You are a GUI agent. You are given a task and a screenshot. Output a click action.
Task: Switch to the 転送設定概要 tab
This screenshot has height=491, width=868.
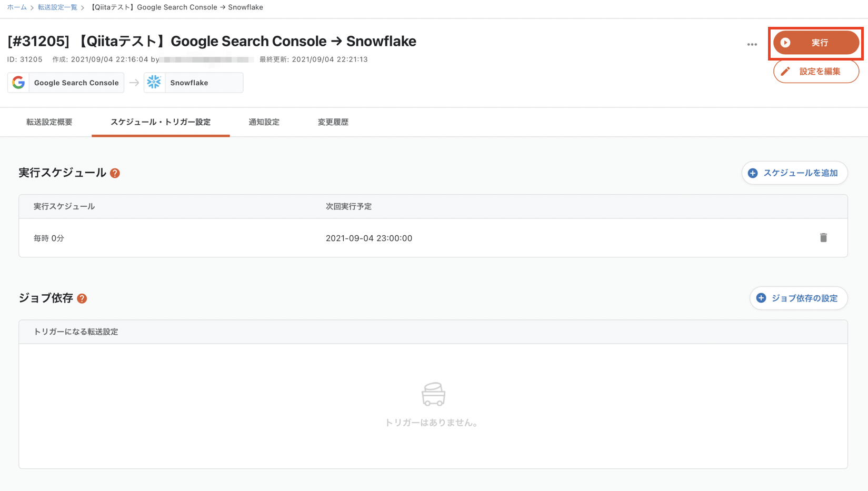(49, 122)
